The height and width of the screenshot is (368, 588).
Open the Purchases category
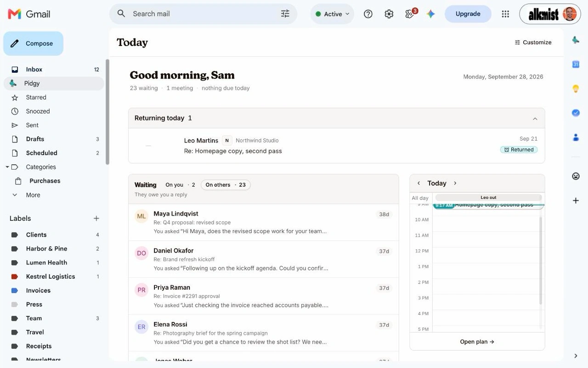point(54,181)
